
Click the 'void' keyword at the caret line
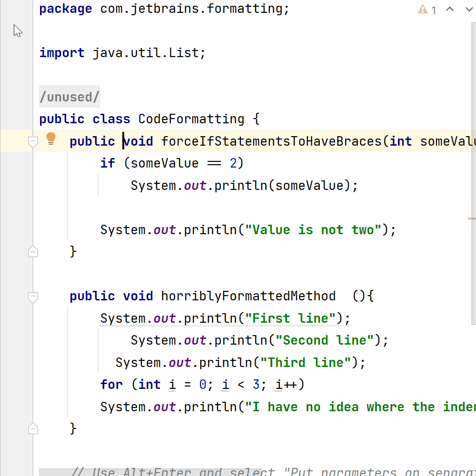coord(138,141)
